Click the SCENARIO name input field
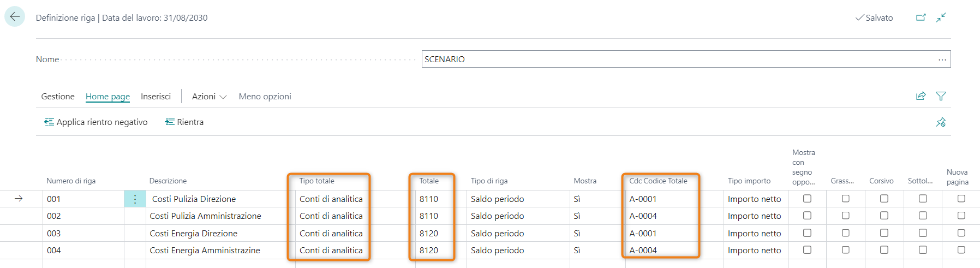 [677, 59]
